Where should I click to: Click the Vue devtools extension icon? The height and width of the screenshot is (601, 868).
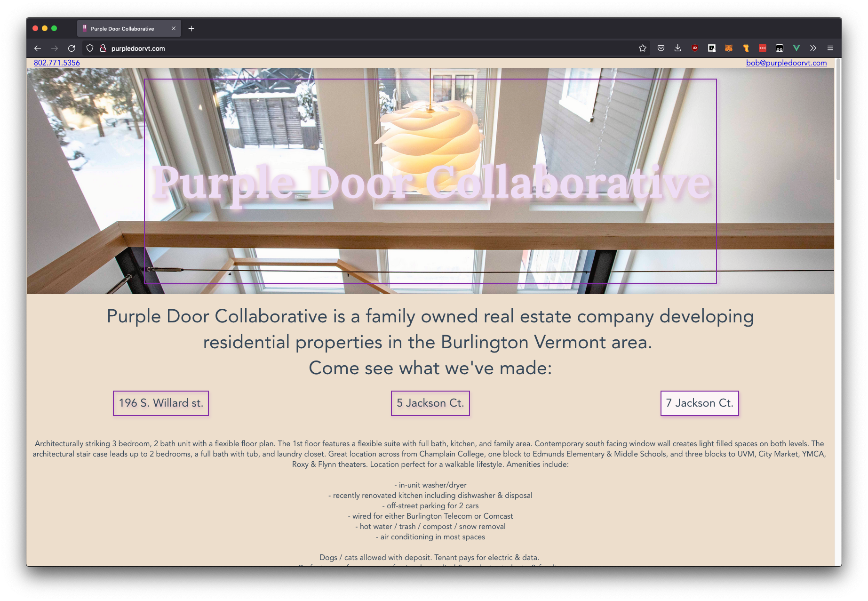[x=796, y=48]
